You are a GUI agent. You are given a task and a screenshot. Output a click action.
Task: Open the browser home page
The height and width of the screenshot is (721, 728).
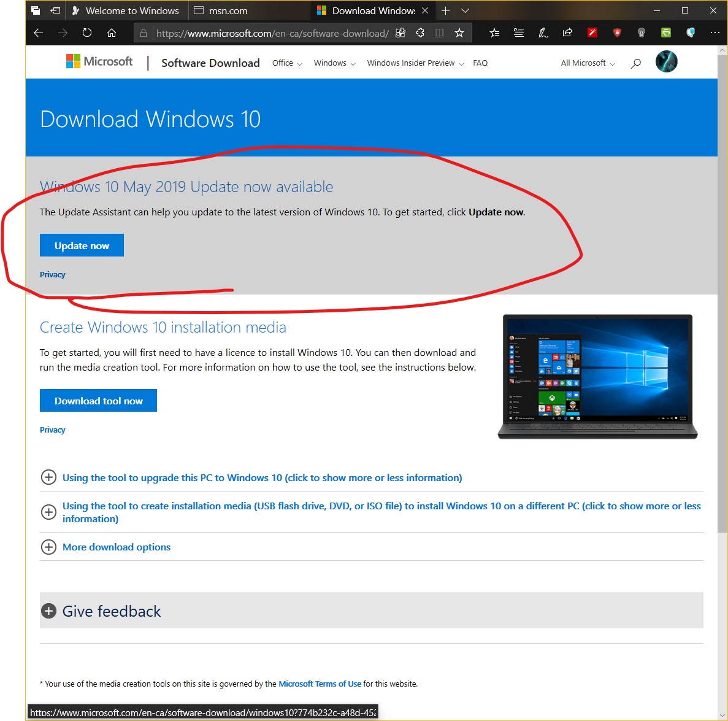(112, 33)
